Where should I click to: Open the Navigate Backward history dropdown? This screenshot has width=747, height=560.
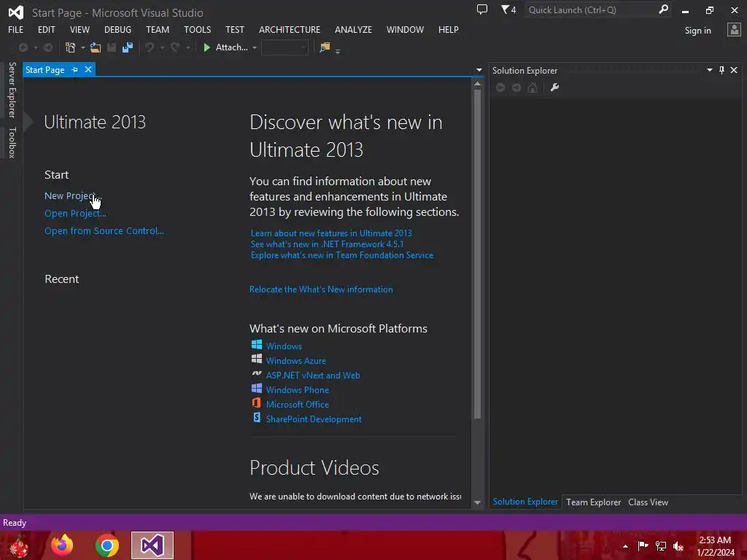pos(36,47)
